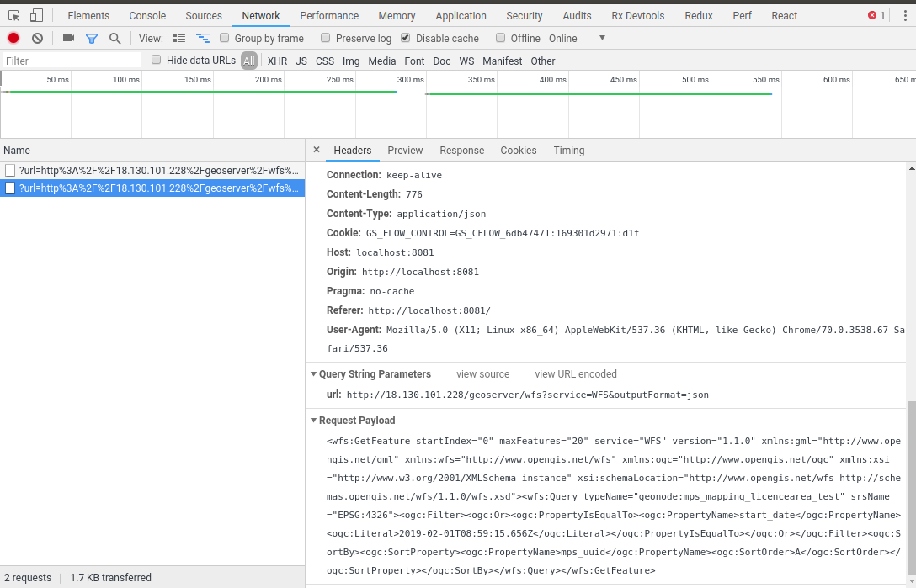Uncheck the Disable cache checkbox
The image size is (916, 588).
tap(405, 38)
